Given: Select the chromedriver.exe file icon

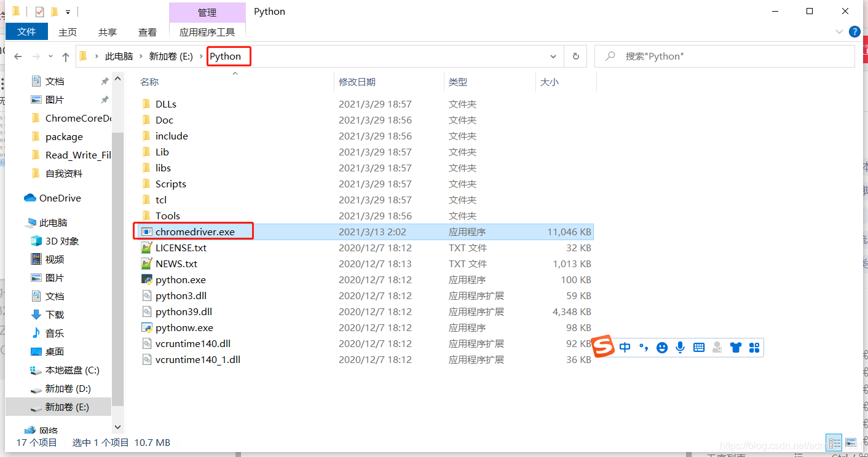Looking at the screenshot, I should click(146, 232).
